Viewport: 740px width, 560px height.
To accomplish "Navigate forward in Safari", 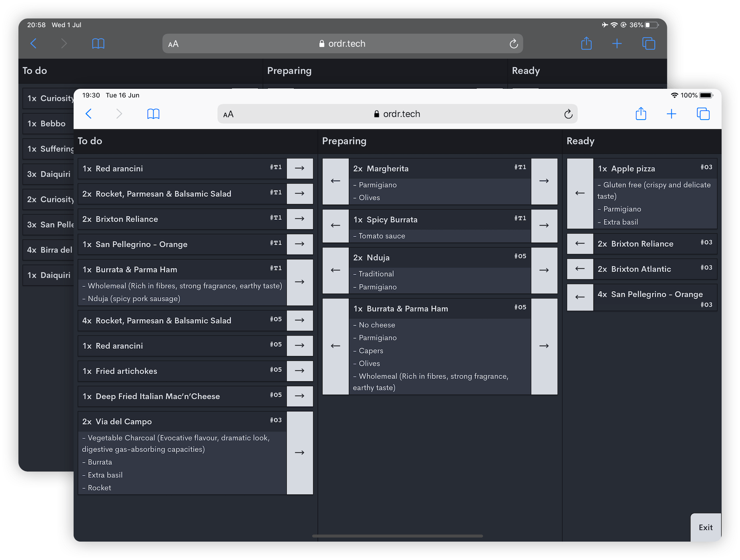I will tap(119, 114).
